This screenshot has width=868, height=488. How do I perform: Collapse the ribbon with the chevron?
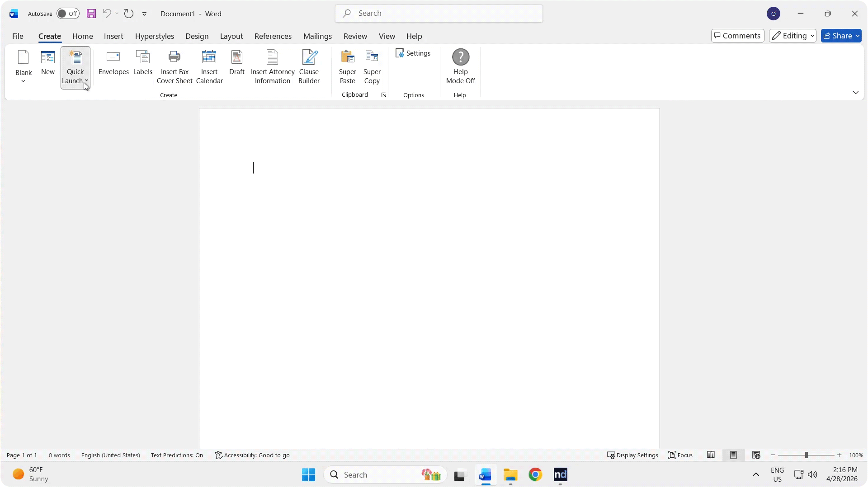[x=855, y=93]
